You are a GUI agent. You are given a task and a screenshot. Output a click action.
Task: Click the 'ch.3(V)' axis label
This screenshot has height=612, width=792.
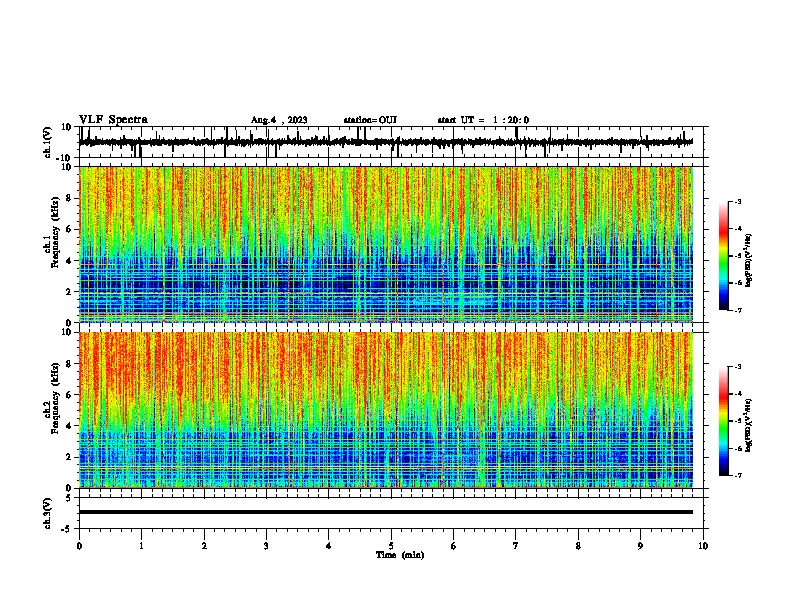(x=48, y=513)
